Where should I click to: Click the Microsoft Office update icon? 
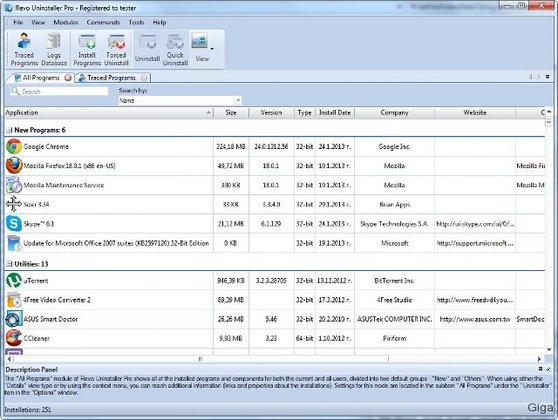(14, 243)
